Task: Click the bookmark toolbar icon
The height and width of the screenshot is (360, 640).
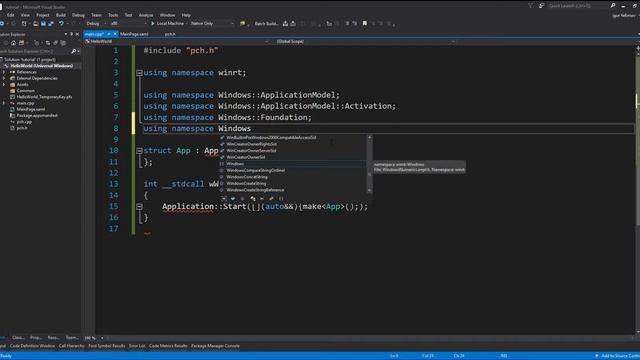Action: click(x=364, y=24)
